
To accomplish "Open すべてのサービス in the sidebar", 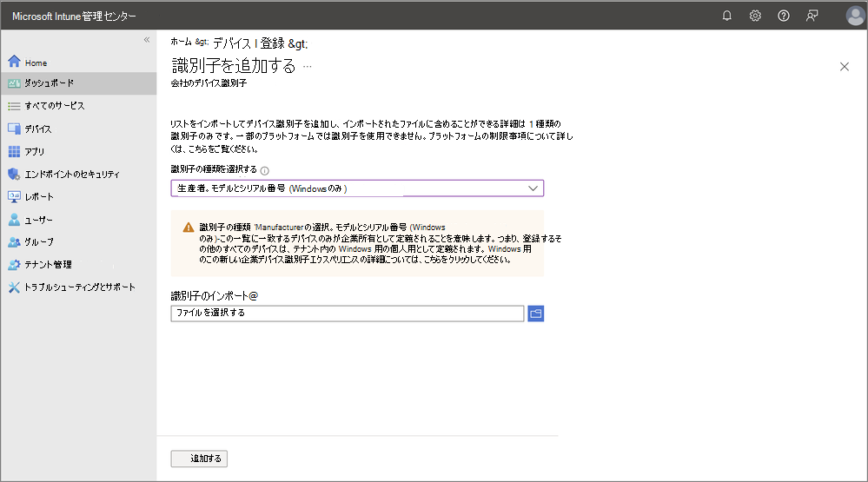I will (54, 106).
